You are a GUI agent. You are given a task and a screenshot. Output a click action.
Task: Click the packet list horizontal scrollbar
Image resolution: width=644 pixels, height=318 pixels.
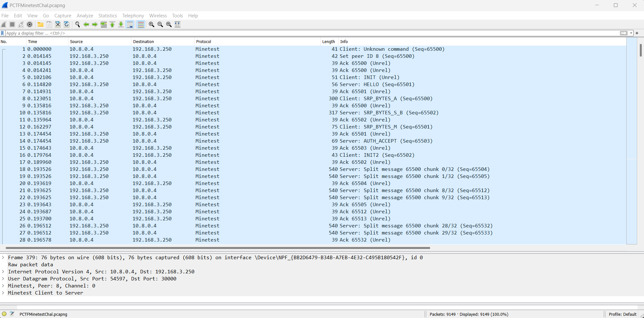pos(218,248)
